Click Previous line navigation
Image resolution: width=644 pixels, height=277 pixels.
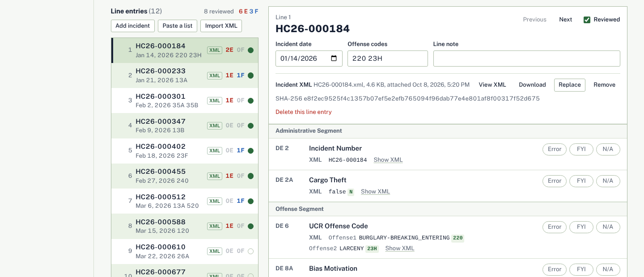pyautogui.click(x=535, y=20)
